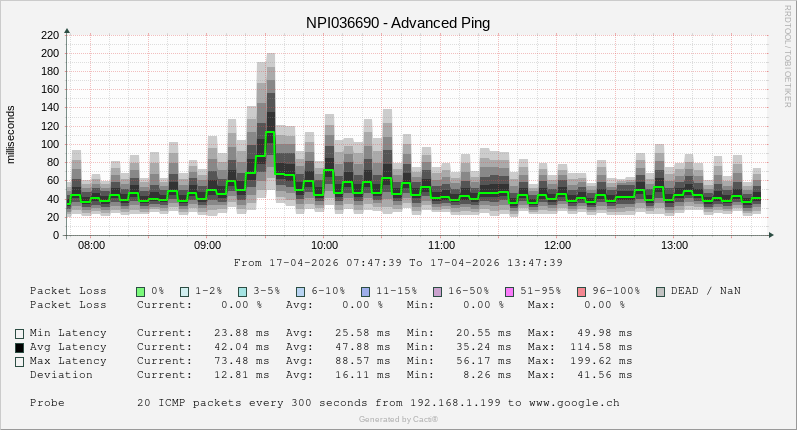The width and height of the screenshot is (797, 430).
Task: Click the 200 value on the y-axis
Action: coord(49,53)
